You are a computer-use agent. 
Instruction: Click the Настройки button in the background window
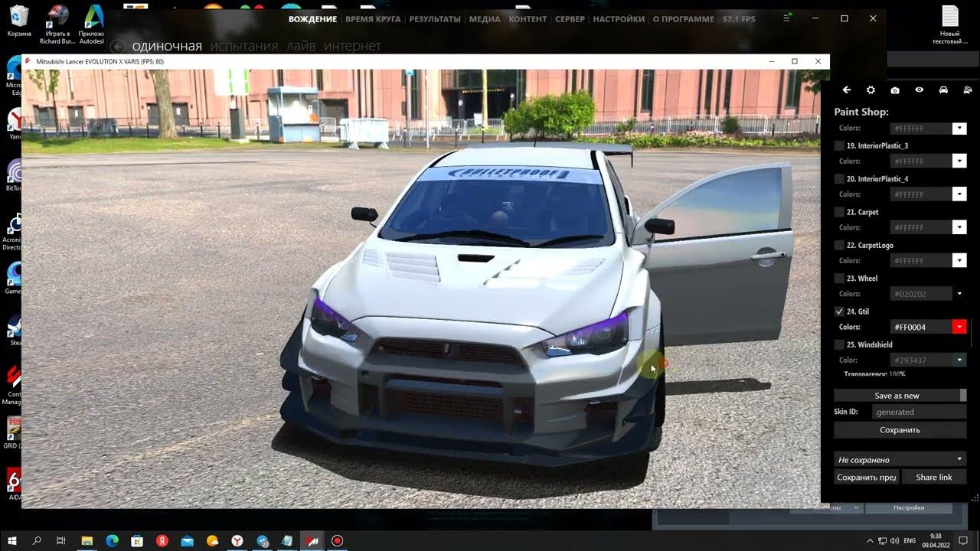coord(909,507)
